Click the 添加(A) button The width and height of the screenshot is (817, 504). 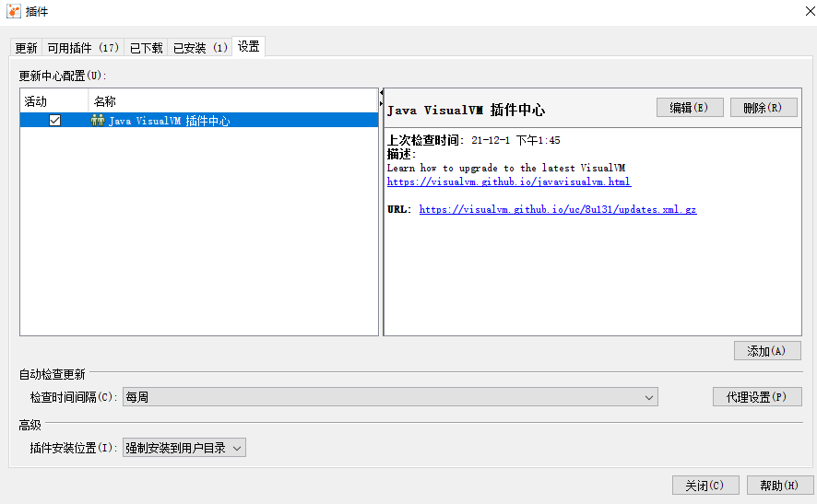pos(767,350)
